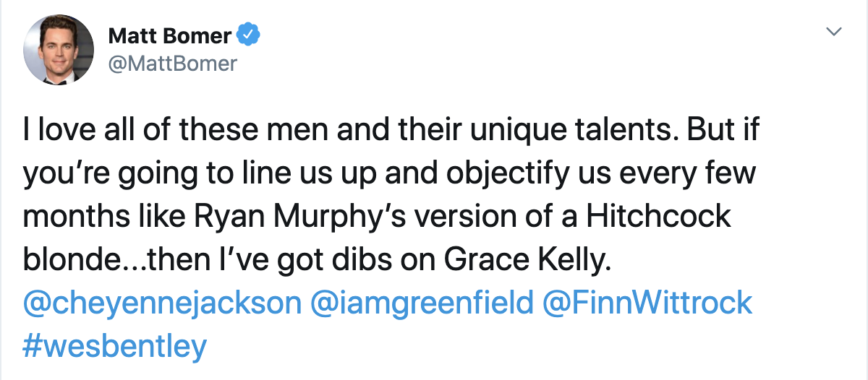Follow the @FinnWittrock mention link
868x380 pixels.
coord(647,303)
